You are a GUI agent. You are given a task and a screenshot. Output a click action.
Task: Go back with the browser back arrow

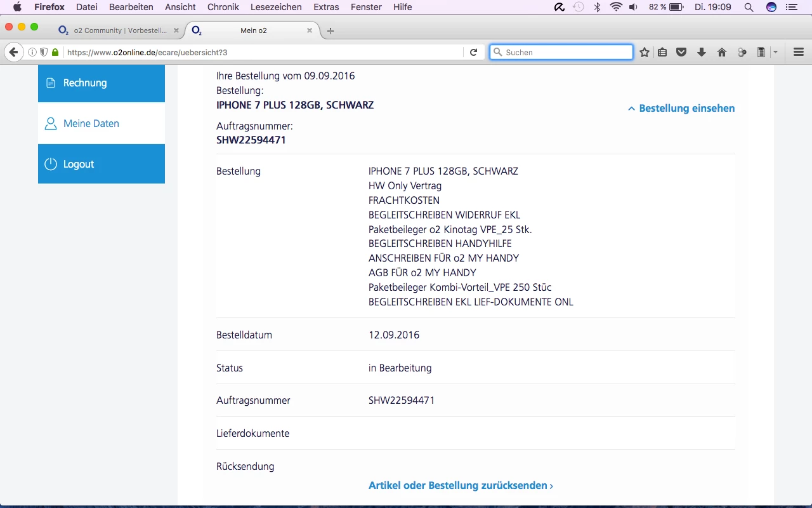pyautogui.click(x=13, y=52)
